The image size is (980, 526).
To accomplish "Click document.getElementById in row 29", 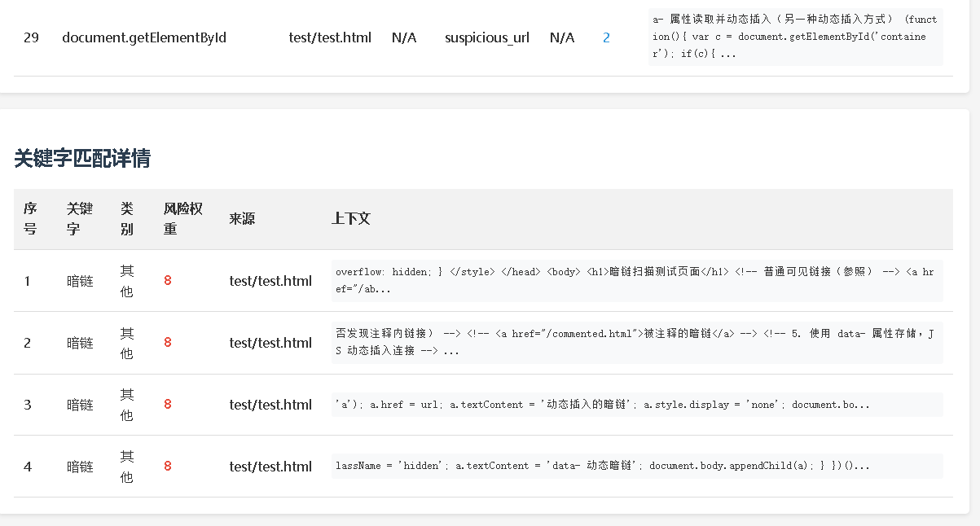I will [144, 37].
